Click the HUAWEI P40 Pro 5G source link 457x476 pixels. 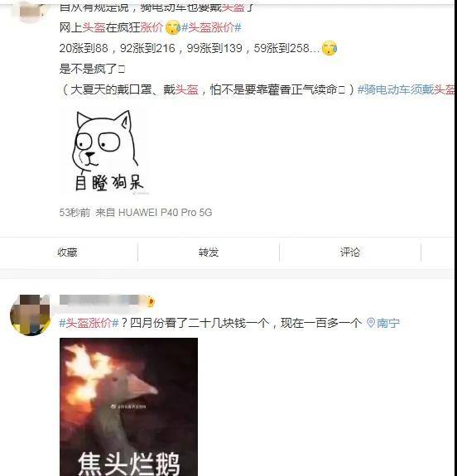click(x=166, y=213)
